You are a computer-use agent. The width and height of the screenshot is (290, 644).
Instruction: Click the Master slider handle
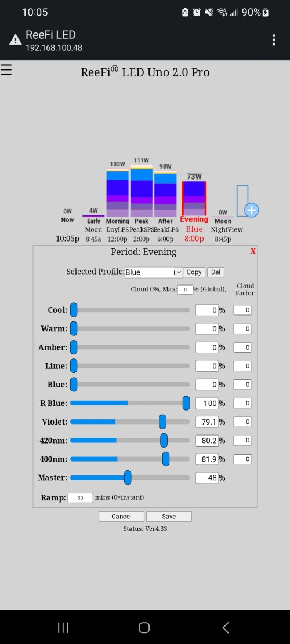(128, 478)
